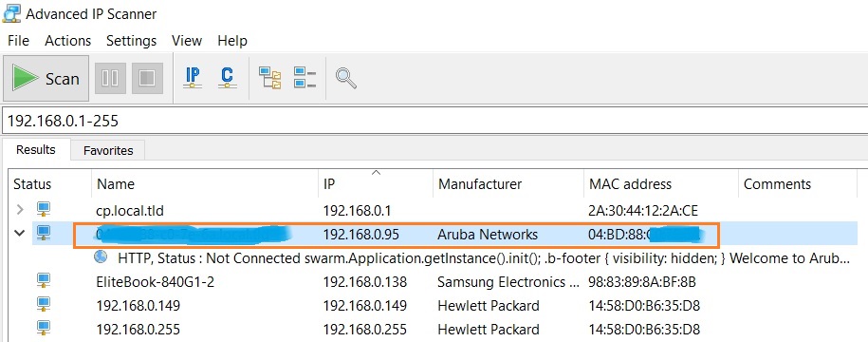Sort by the IP column header
Viewport: 868px width, 342px height.
[329, 184]
